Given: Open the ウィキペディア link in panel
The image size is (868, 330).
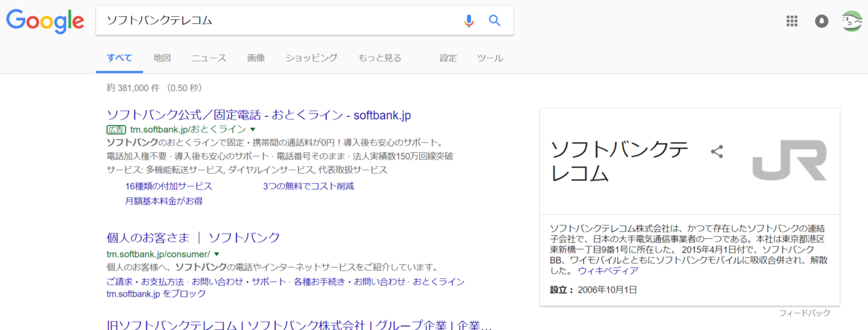Looking at the screenshot, I should [608, 270].
